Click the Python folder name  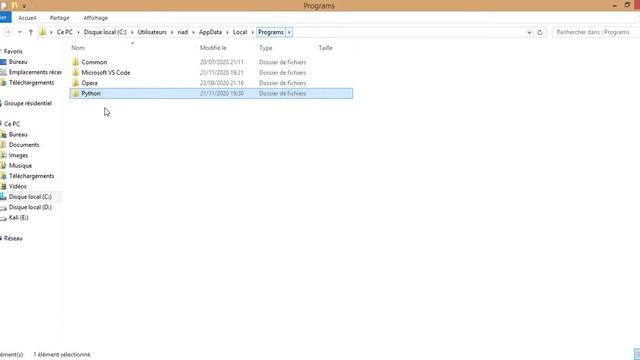click(91, 93)
